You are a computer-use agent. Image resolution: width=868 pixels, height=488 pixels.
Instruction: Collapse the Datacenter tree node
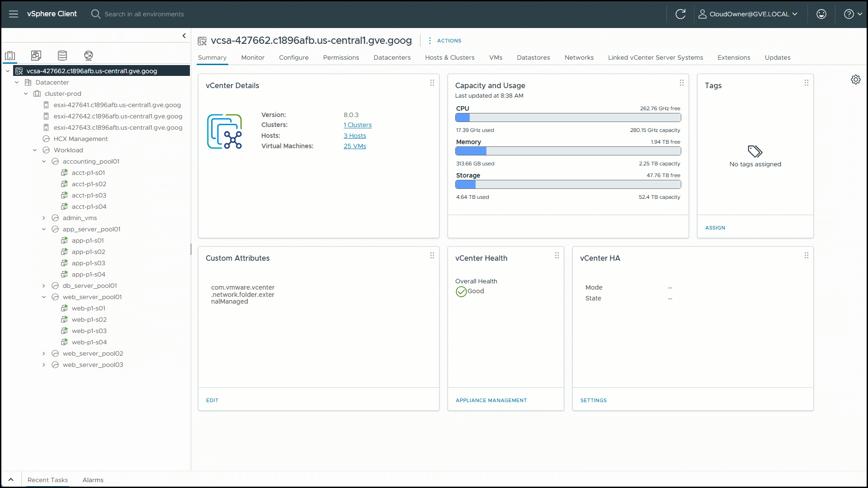(x=17, y=82)
